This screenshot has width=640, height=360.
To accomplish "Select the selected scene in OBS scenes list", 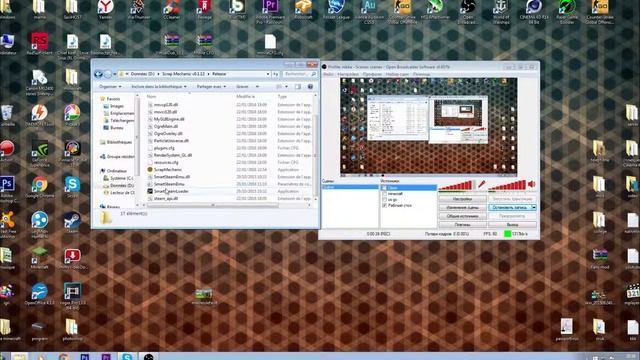I will pos(350,187).
